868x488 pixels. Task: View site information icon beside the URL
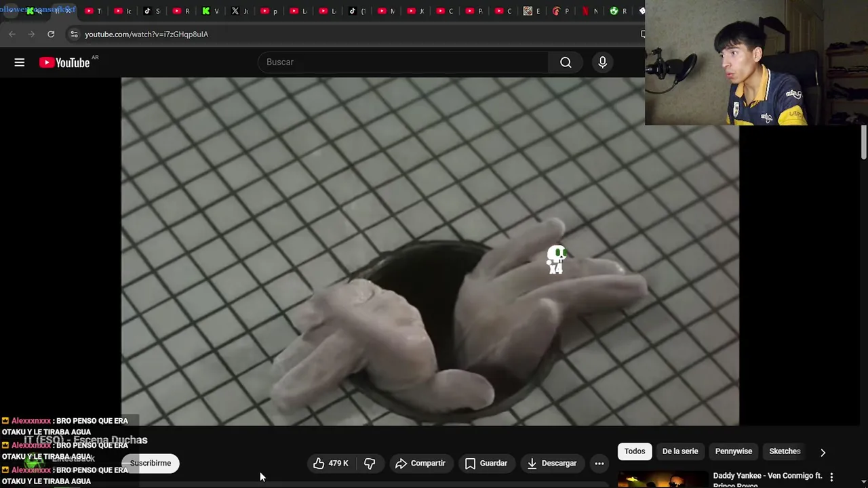(73, 34)
